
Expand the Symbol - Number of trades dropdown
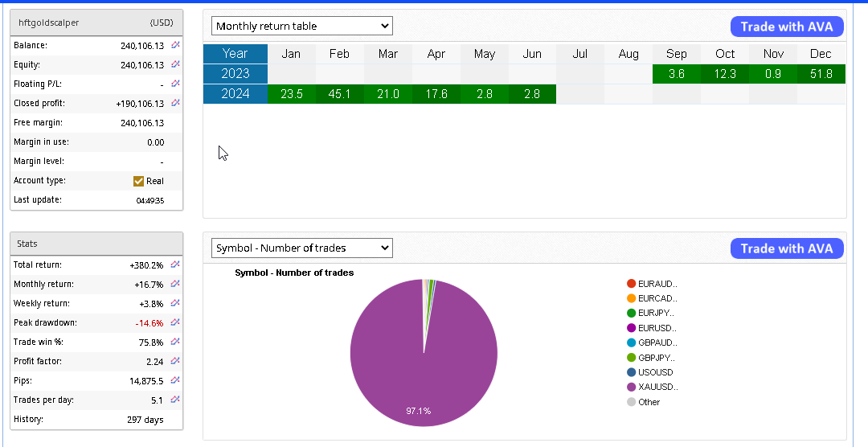coord(301,248)
